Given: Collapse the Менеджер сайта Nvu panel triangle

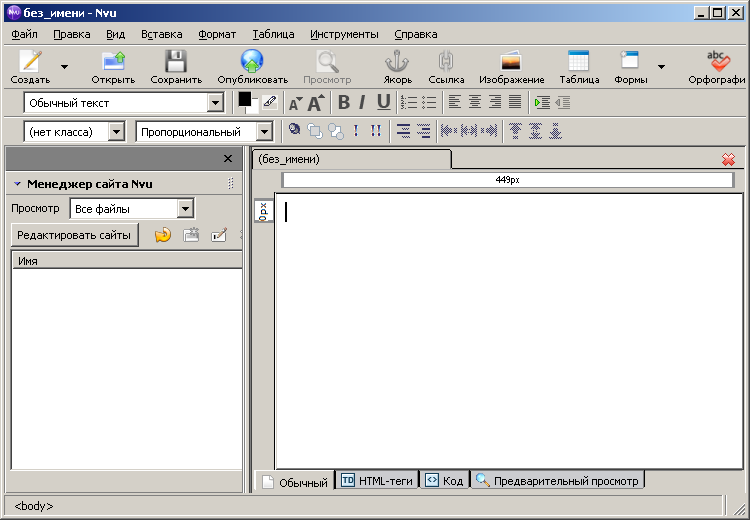Looking at the screenshot, I should coord(17,184).
